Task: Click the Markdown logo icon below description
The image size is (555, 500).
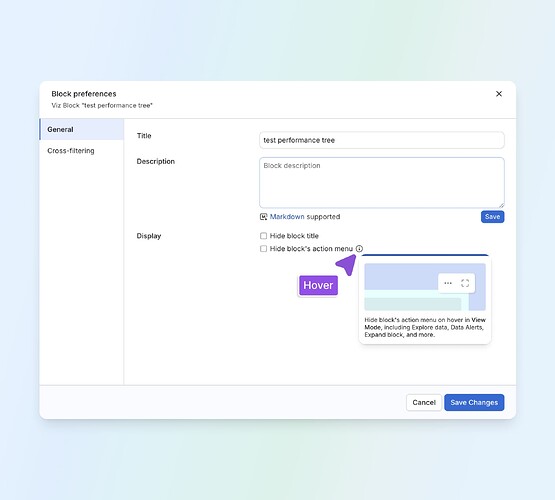Action: pyautogui.click(x=263, y=217)
